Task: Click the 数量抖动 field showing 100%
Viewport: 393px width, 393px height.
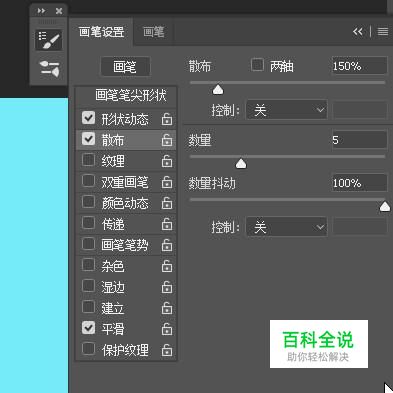Action: [x=359, y=183]
